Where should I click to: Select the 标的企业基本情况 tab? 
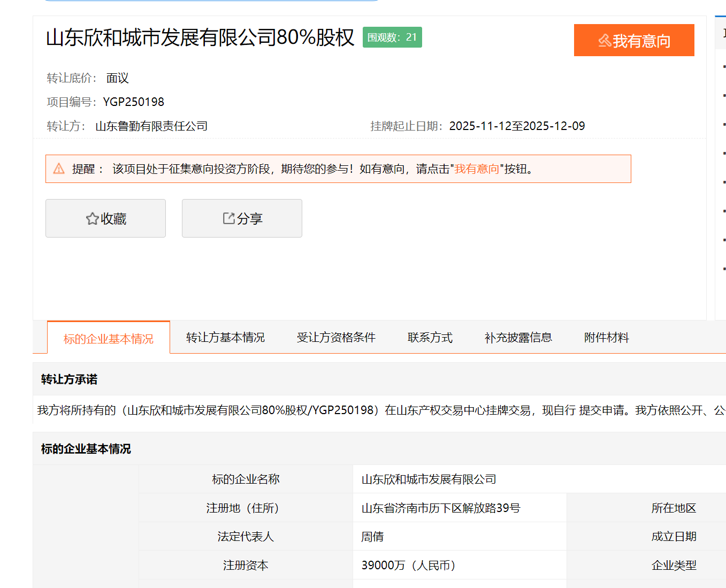click(x=108, y=339)
